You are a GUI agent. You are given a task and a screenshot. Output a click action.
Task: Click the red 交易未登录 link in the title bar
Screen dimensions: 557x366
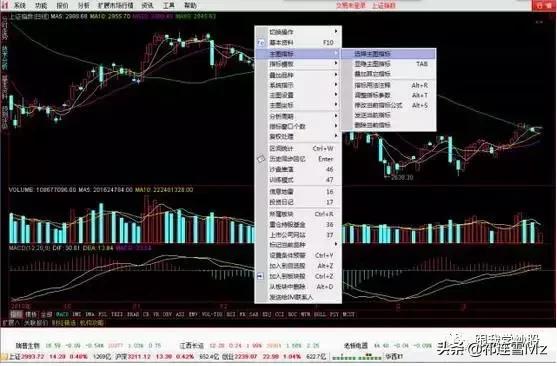pyautogui.click(x=351, y=5)
